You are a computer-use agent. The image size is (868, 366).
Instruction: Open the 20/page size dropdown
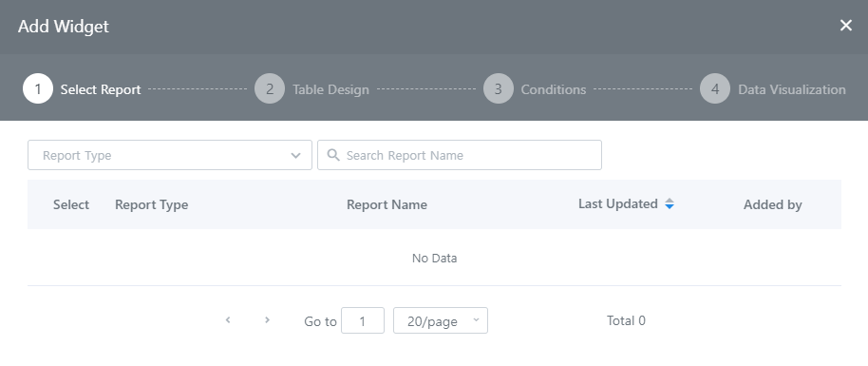tap(441, 320)
